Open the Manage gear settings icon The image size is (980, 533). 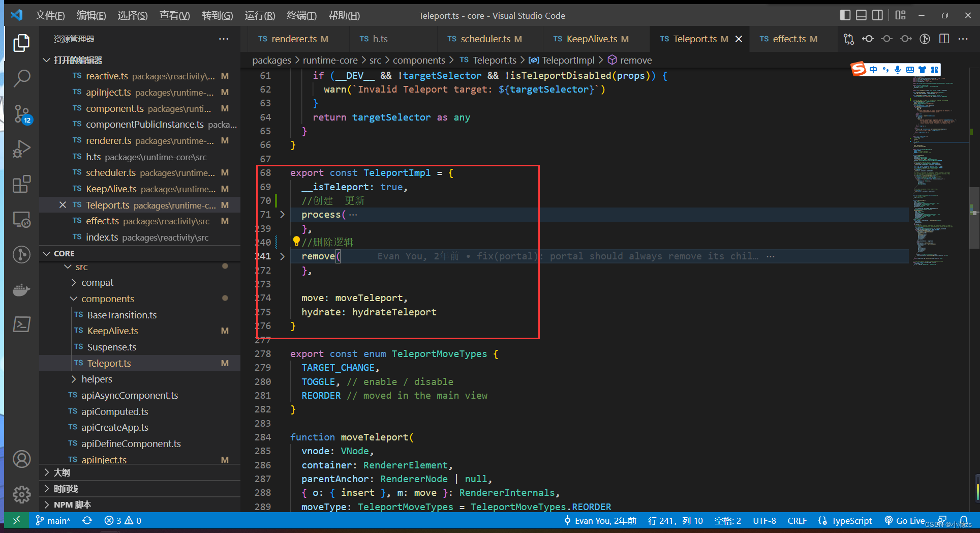21,494
